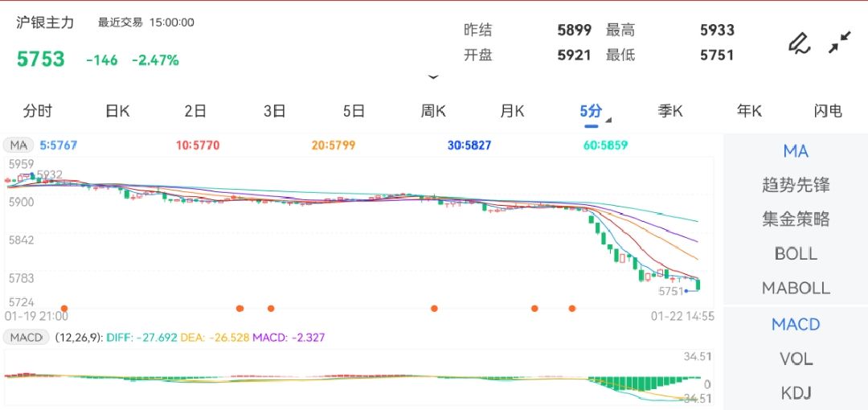Select MACD in side panel
The image size is (868, 410).
(x=796, y=324)
